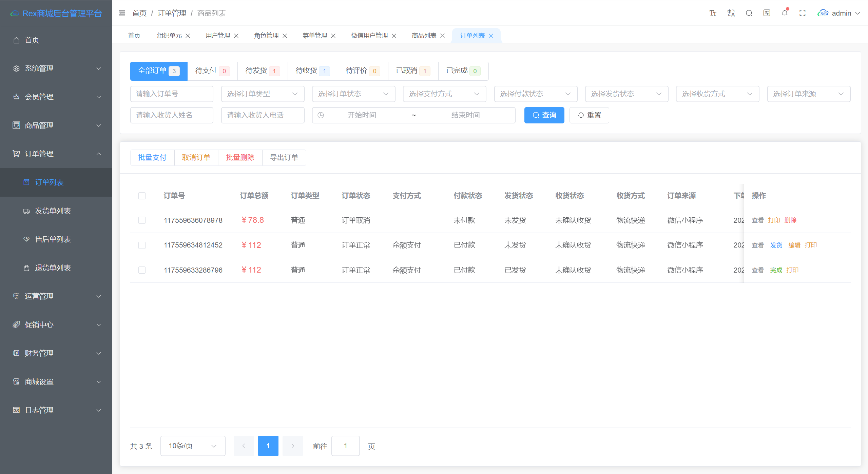The height and width of the screenshot is (474, 868).
Task: Click the truck icon for 发货单列表
Action: click(26, 211)
